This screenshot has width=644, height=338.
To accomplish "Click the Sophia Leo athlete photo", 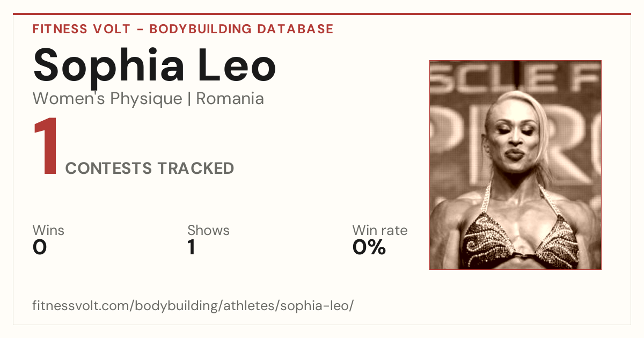I will (x=515, y=165).
